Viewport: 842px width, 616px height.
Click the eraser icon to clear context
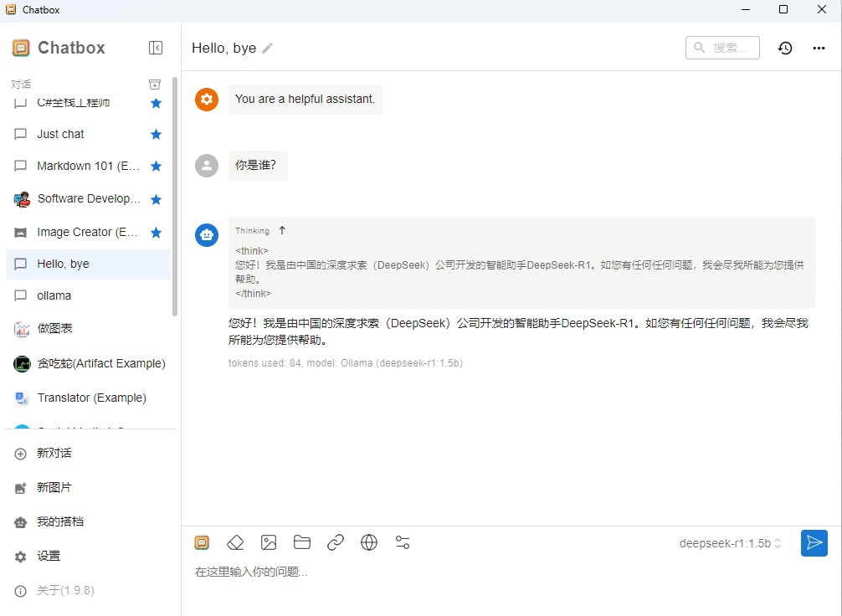235,542
